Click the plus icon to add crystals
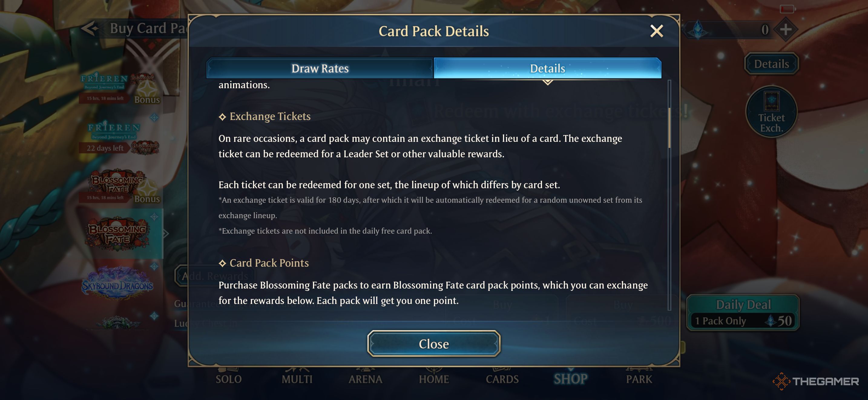Screen dimensions: 868x400 tap(785, 30)
